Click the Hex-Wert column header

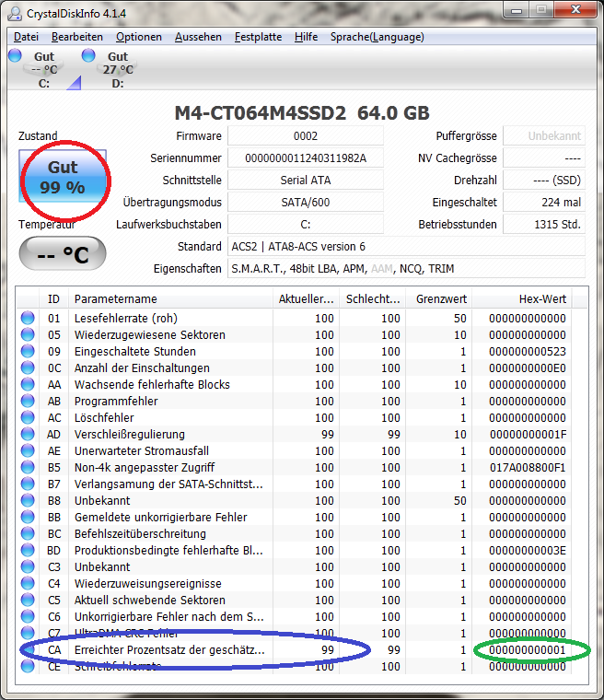(x=522, y=298)
